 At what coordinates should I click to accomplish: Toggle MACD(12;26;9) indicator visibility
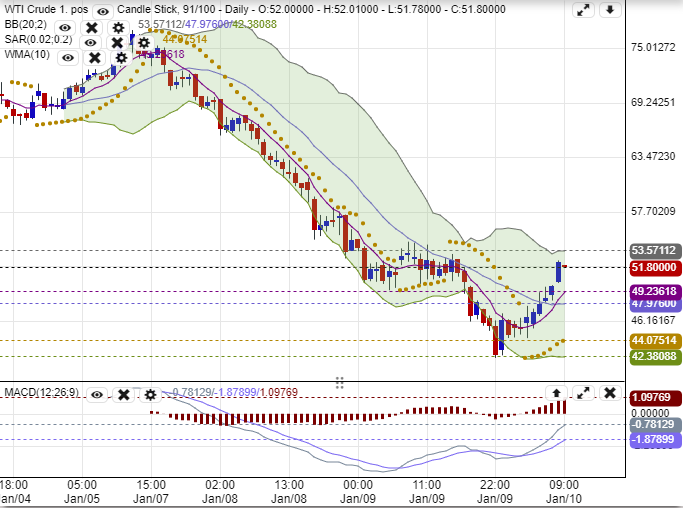tap(97, 395)
